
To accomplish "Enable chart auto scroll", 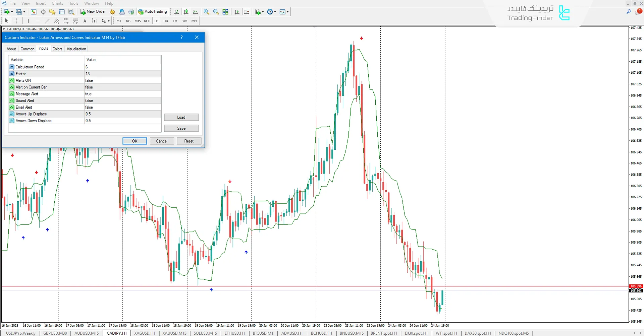I will pyautogui.click(x=237, y=12).
